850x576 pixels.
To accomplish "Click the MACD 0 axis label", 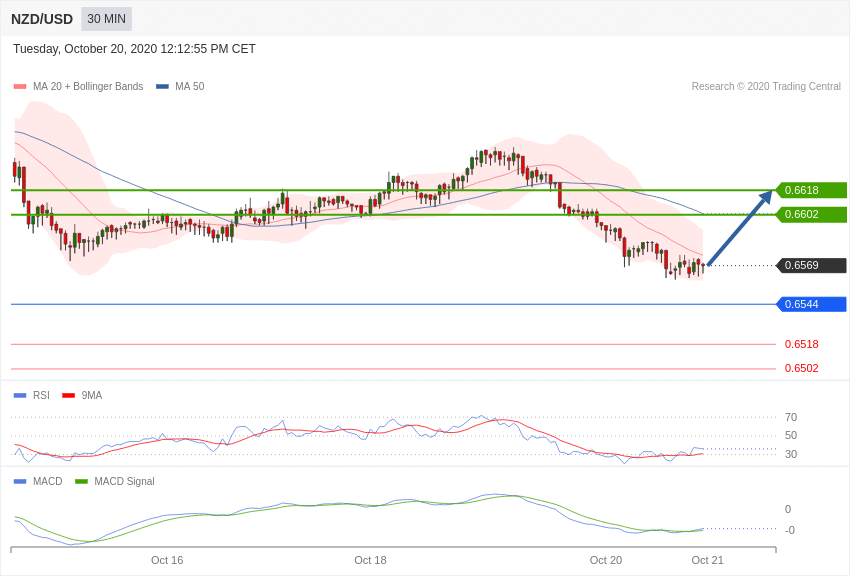I will pyautogui.click(x=788, y=509).
